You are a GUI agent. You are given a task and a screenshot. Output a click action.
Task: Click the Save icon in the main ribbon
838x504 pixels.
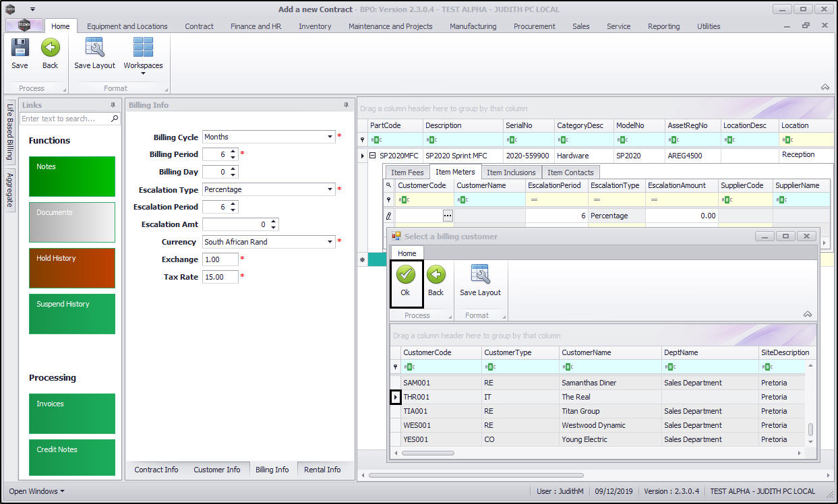pyautogui.click(x=20, y=49)
